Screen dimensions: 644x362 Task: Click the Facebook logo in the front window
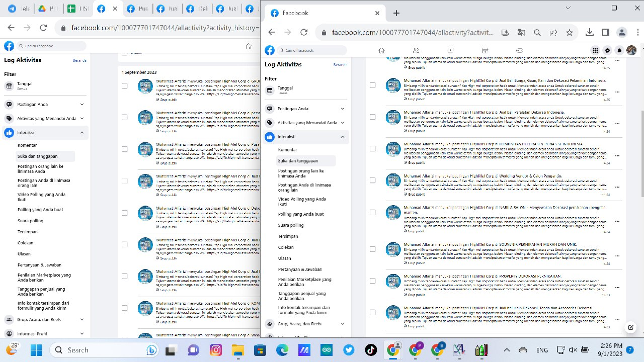pos(270,50)
